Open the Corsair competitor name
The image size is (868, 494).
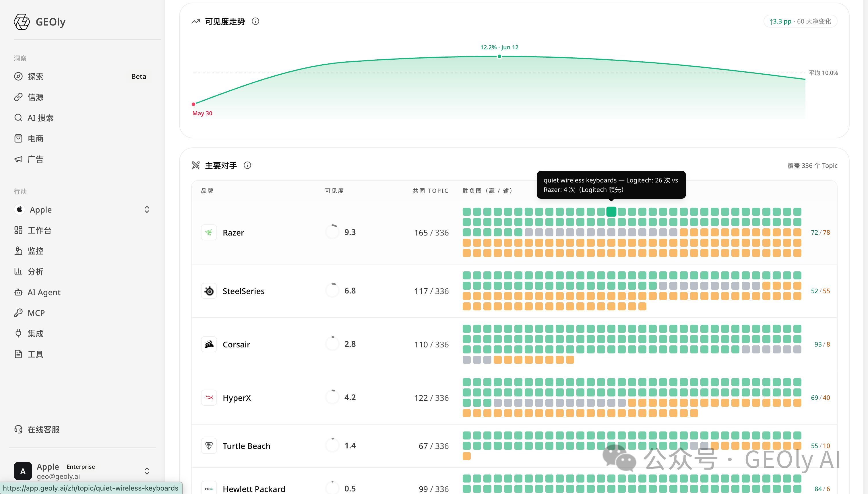pos(236,344)
